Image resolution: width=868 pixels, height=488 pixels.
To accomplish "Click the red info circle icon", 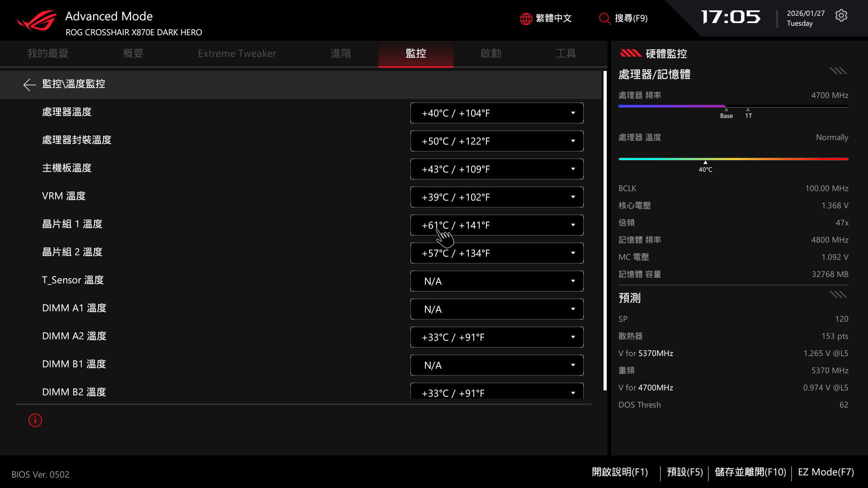I will 35,420.
